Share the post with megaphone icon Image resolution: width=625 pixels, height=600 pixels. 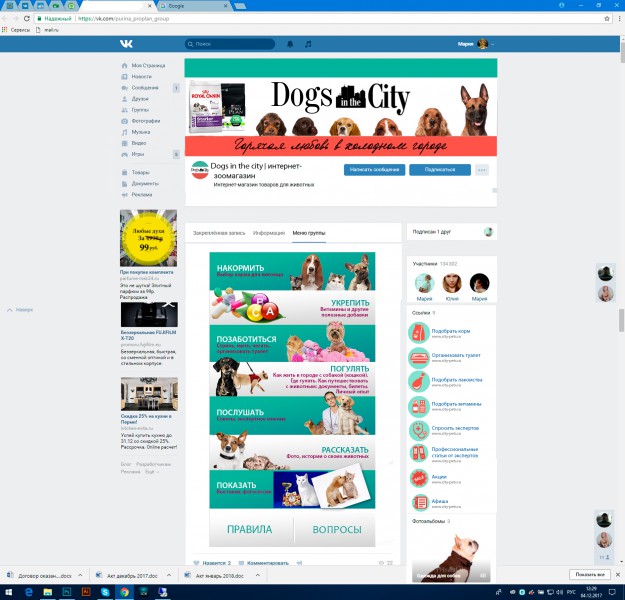click(300, 563)
